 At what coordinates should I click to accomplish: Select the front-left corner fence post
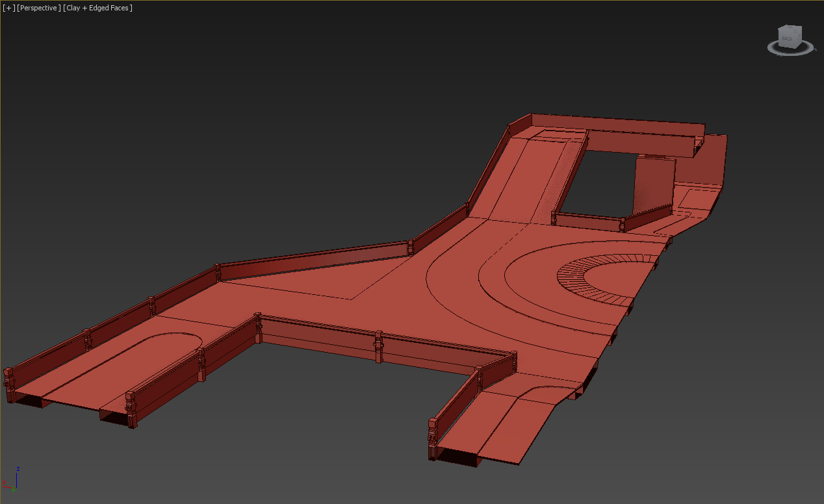(8, 384)
